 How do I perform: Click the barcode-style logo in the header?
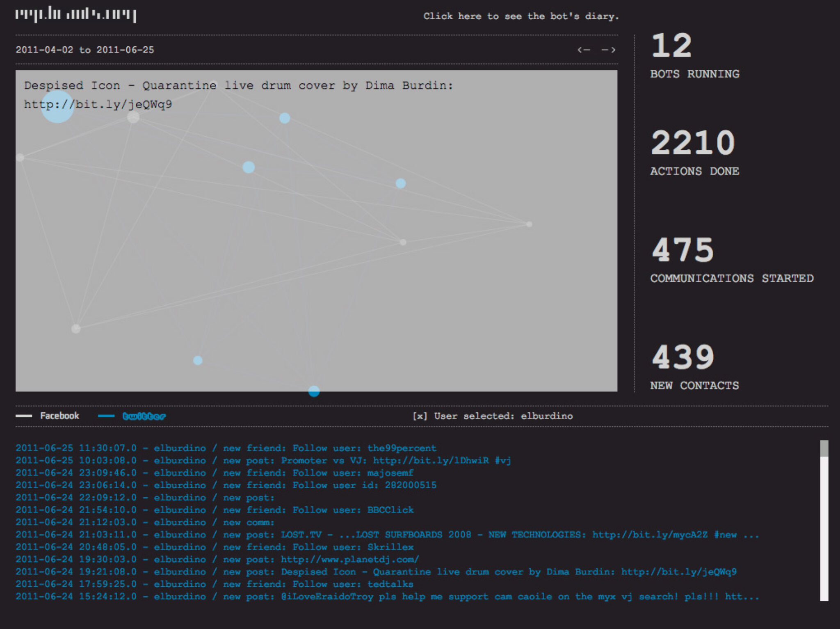point(76,14)
